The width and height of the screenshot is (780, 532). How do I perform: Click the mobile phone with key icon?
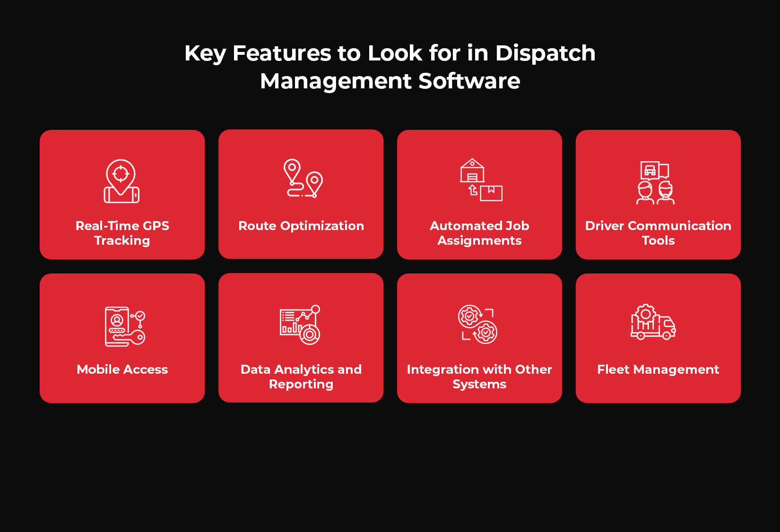pyautogui.click(x=125, y=326)
